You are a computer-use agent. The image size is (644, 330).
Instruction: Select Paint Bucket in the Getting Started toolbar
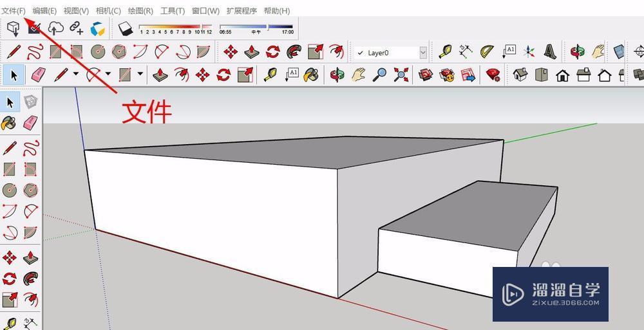(x=312, y=75)
